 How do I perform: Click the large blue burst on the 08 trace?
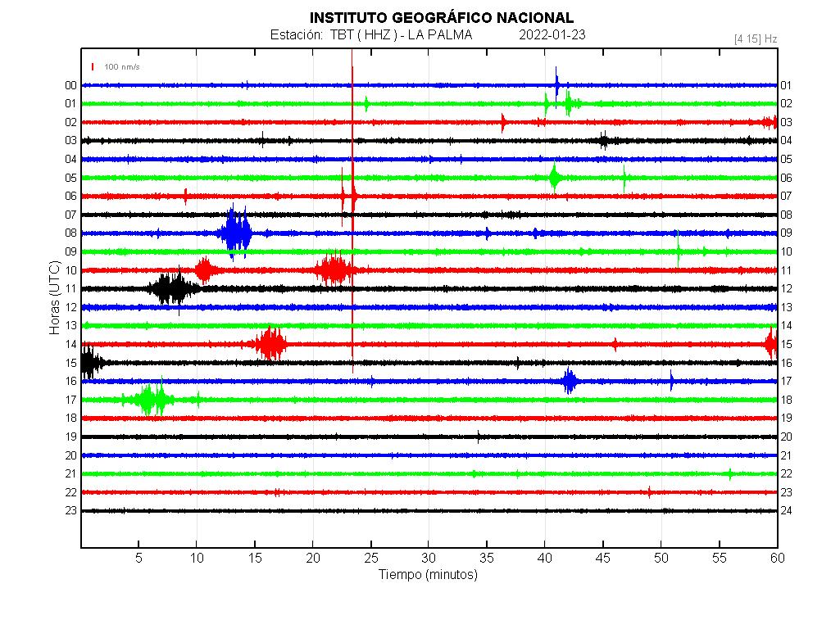coord(236,233)
